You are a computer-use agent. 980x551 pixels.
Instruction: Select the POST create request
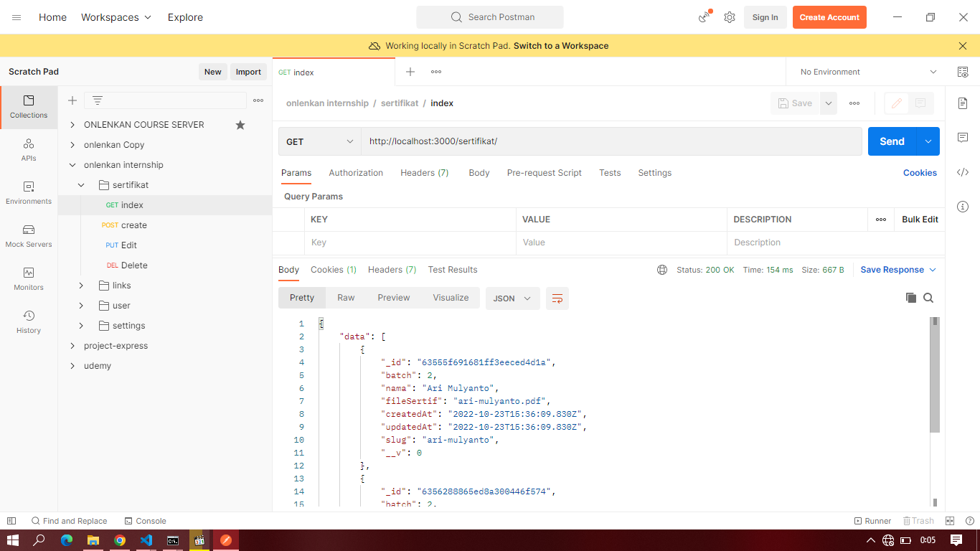[165, 225]
